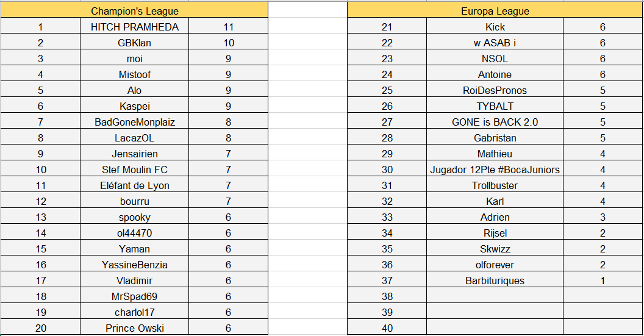Click the Champion's League header cell
644x336 pixels.
click(x=135, y=11)
